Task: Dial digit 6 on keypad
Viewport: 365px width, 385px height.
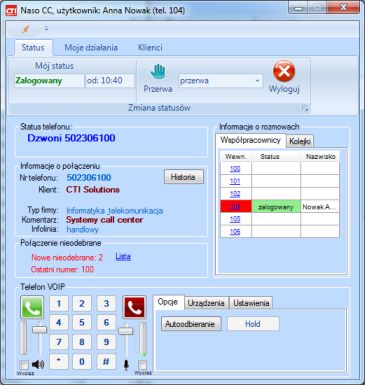Action: click(106, 323)
